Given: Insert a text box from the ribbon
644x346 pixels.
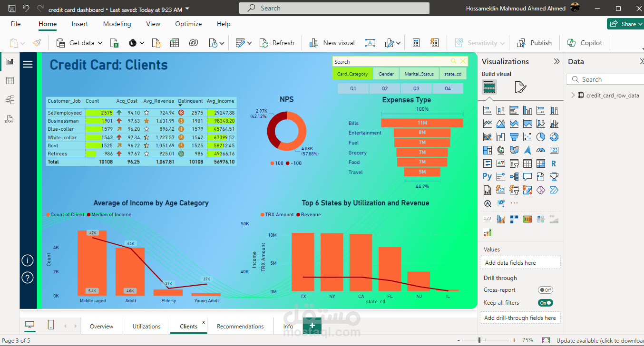Looking at the screenshot, I should point(370,43).
